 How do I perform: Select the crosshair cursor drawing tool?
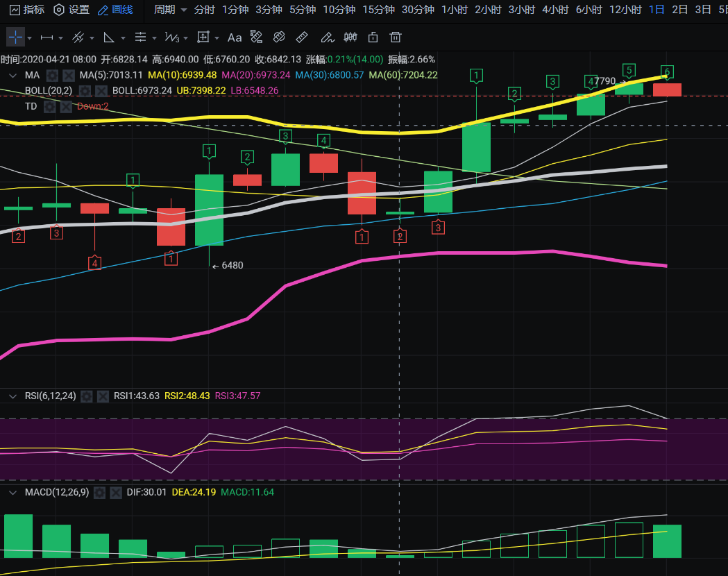click(15, 37)
